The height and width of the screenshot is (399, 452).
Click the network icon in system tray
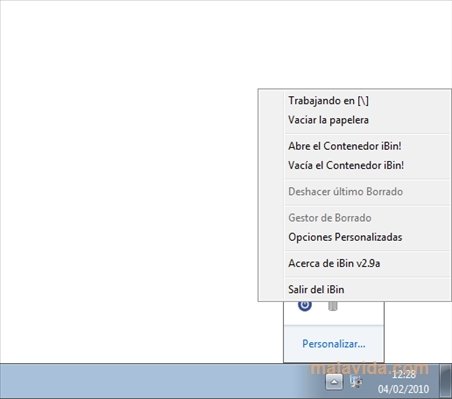[x=356, y=381]
